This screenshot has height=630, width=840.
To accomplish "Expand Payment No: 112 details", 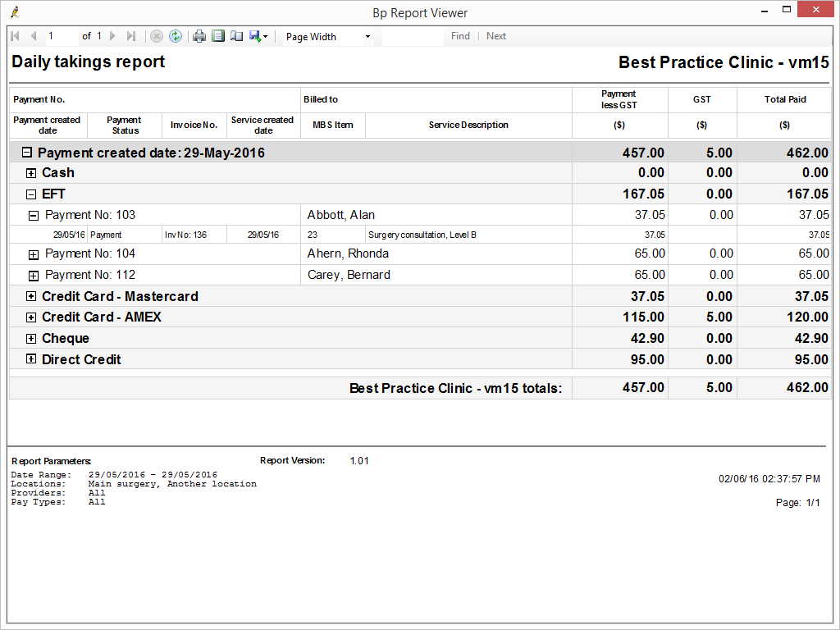I will point(33,276).
